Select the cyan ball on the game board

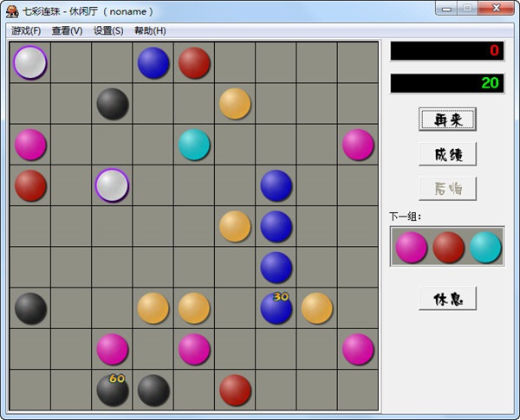pyautogui.click(x=194, y=145)
